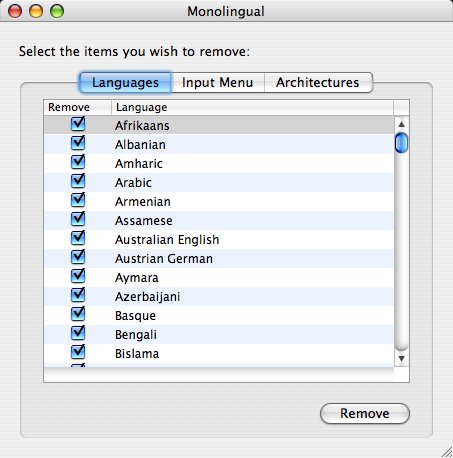
Task: Select the Languages tab
Action: (x=125, y=82)
